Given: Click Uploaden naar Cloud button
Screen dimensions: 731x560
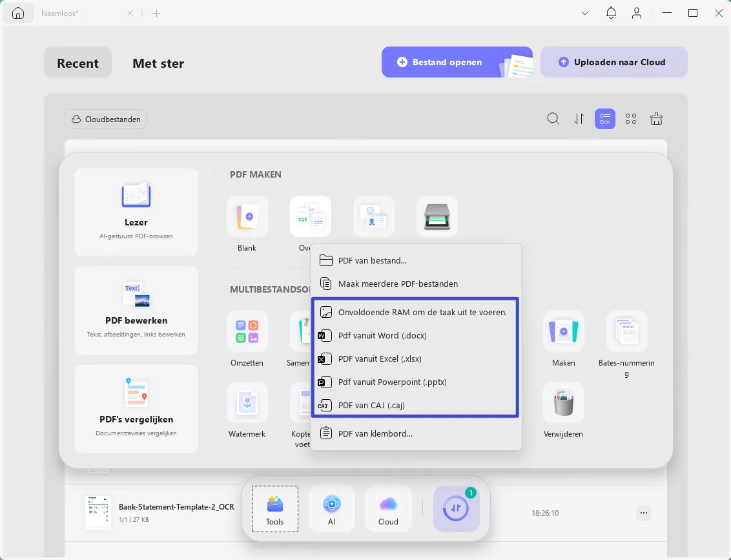Looking at the screenshot, I should pyautogui.click(x=613, y=62).
